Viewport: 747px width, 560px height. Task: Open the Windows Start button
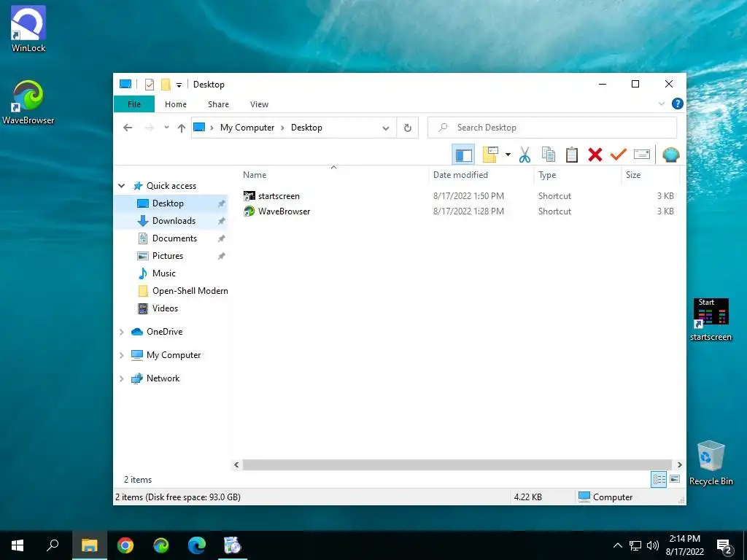(18, 545)
